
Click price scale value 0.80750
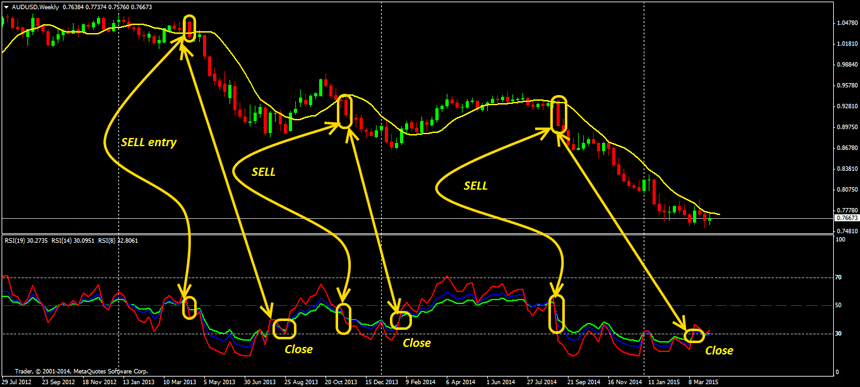click(x=847, y=190)
